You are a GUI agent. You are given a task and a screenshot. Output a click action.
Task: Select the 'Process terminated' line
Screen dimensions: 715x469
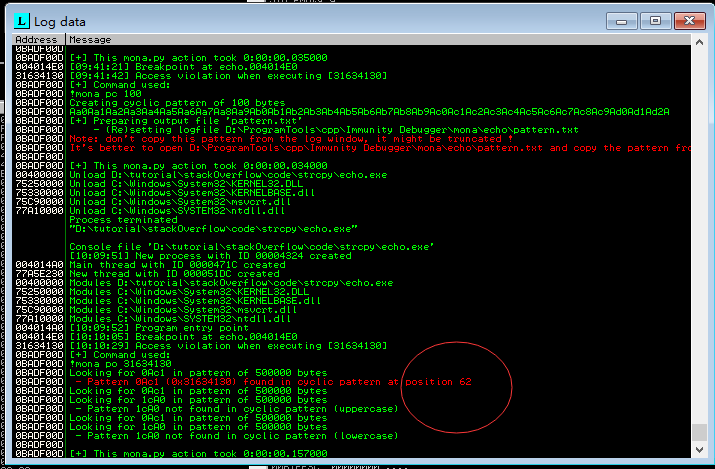tap(123, 220)
